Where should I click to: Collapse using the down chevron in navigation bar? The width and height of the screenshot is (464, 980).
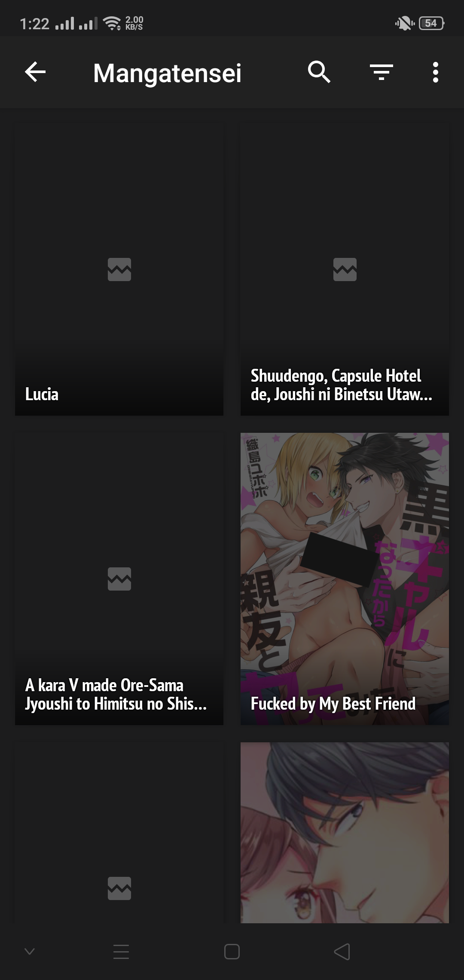(x=30, y=951)
